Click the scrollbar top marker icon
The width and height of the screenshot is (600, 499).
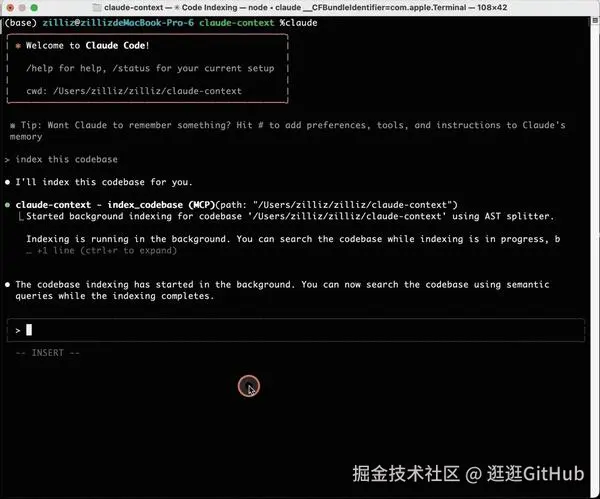(595, 21)
